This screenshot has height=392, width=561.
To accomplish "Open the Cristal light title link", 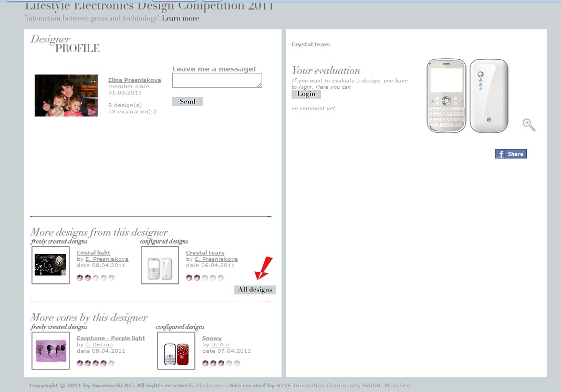I will pos(93,252).
